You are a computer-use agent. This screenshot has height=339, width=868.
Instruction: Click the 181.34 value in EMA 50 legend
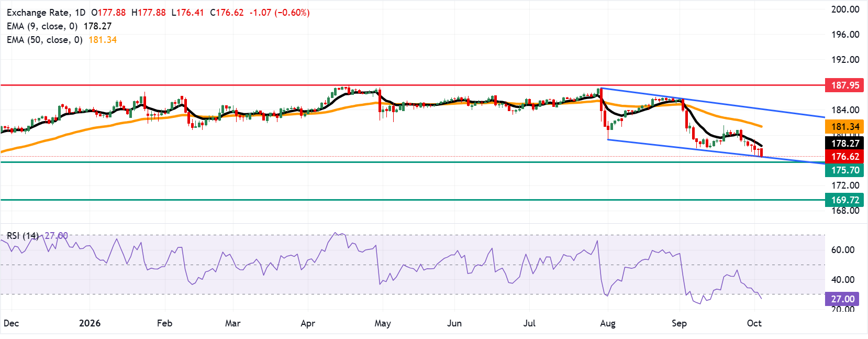103,40
